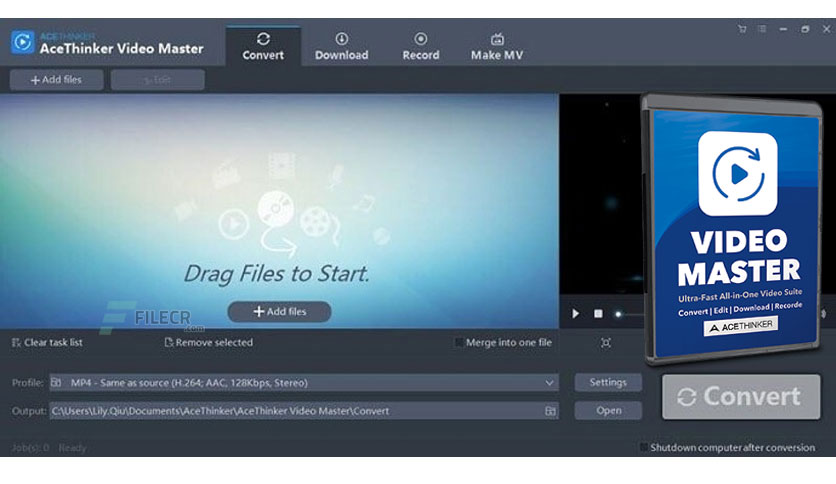Click Remove selected
Image resolution: width=836 pixels, height=484 pixels.
coord(208,342)
